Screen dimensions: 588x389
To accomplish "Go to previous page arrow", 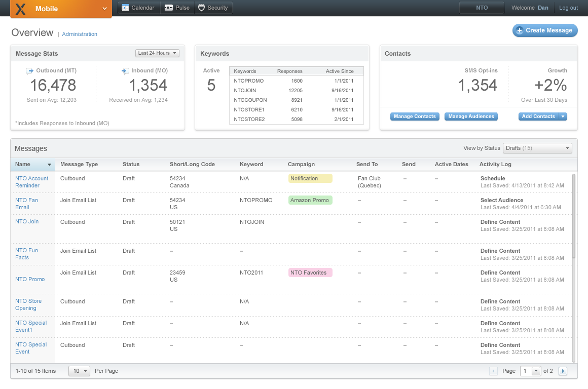I will (x=493, y=371).
